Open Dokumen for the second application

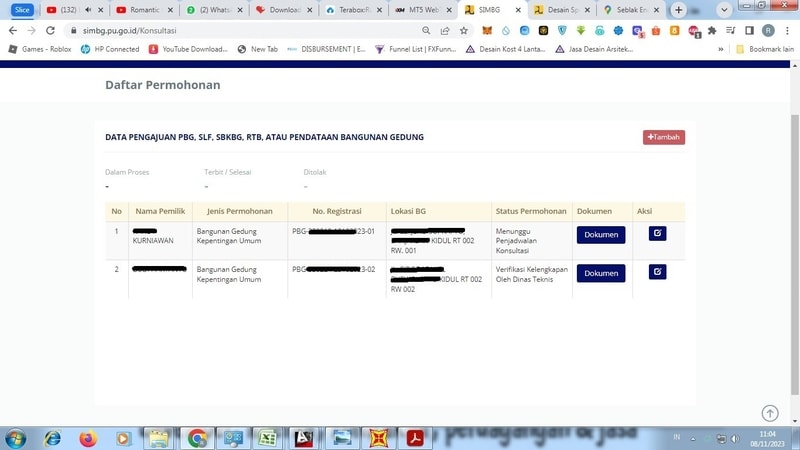tap(600, 273)
